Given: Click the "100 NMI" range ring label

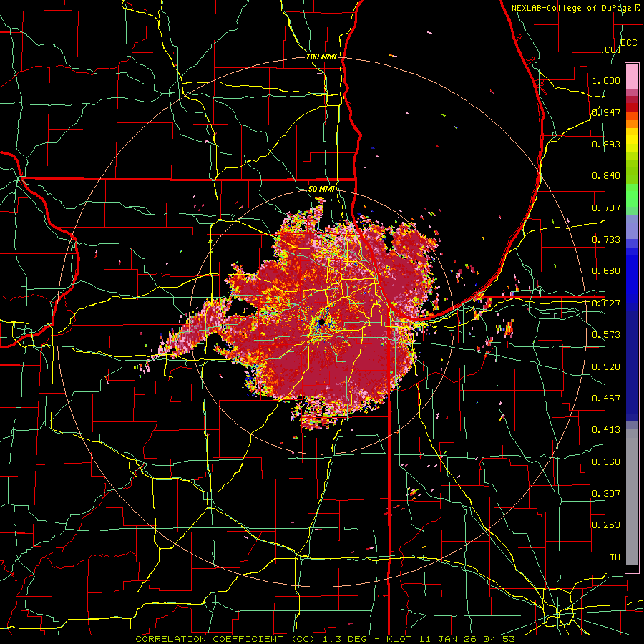Looking at the screenshot, I should pos(321,57).
